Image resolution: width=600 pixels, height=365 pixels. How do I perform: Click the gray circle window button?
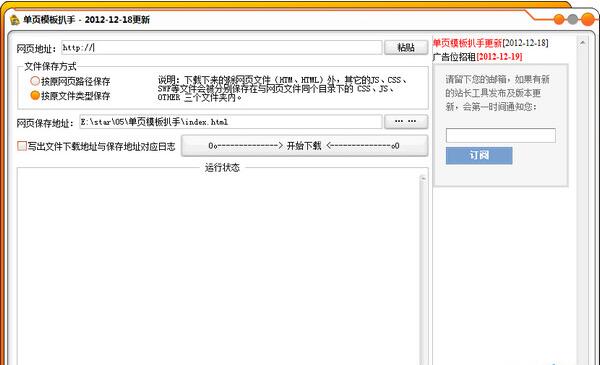[x=572, y=19]
